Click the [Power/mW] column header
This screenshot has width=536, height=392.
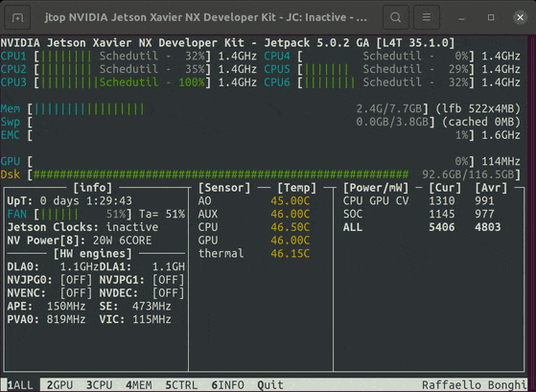click(x=376, y=188)
